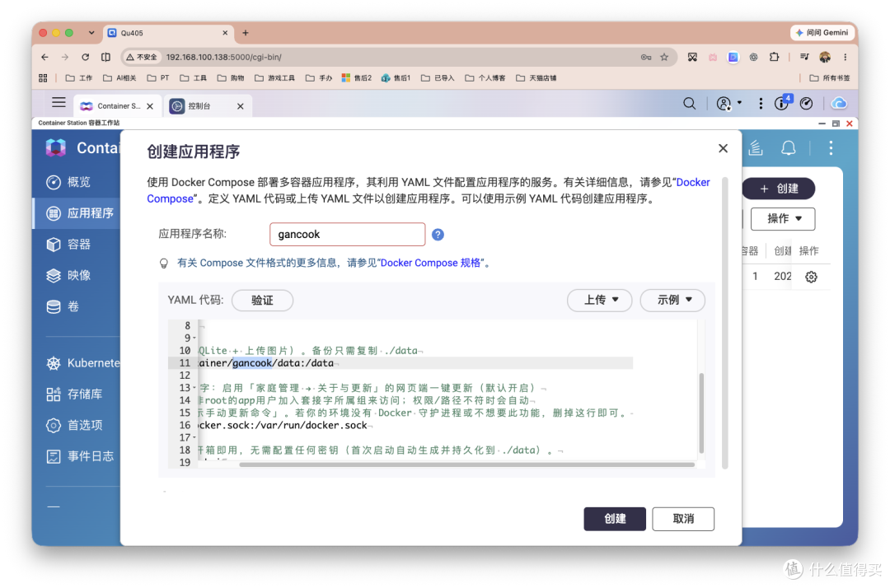The height and width of the screenshot is (588, 890).
Task: Collapse the code fold at line 9
Action: (x=194, y=338)
